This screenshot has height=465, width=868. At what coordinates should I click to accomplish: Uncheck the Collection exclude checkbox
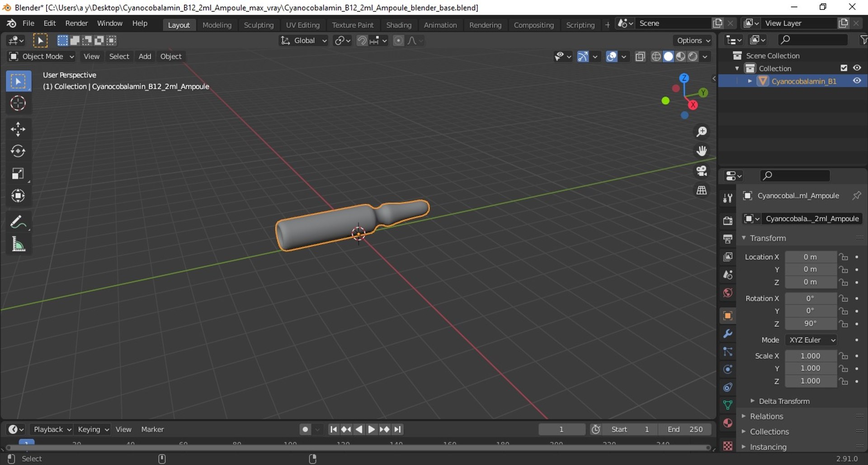pos(844,68)
